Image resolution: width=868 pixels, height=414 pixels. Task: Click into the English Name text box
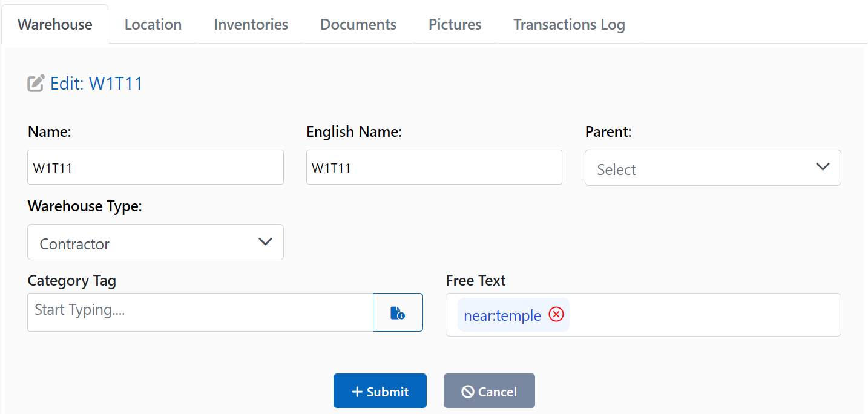coord(434,168)
